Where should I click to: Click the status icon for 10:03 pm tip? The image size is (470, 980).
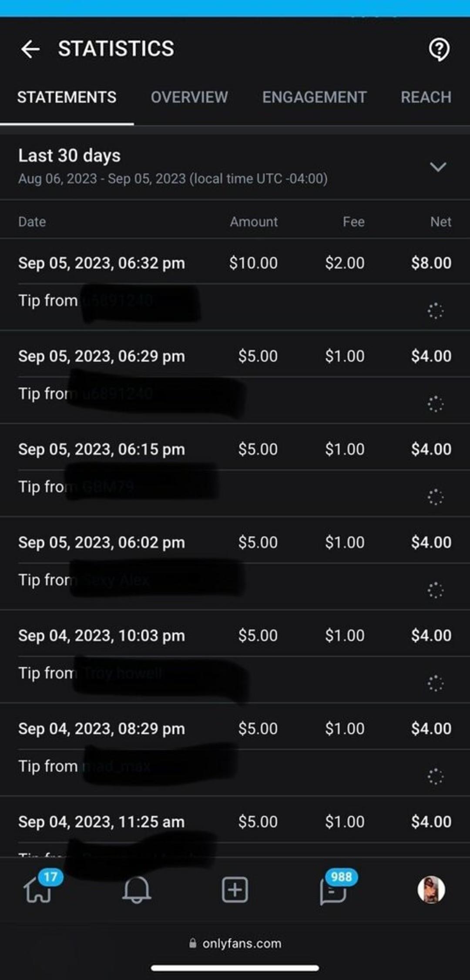[x=435, y=684]
